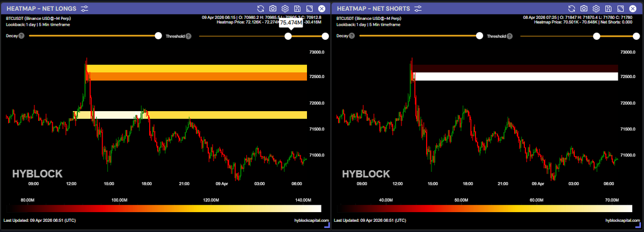This screenshot has width=644, height=232.
Task: Refresh the Net Longs heatmap
Action: 261,9
